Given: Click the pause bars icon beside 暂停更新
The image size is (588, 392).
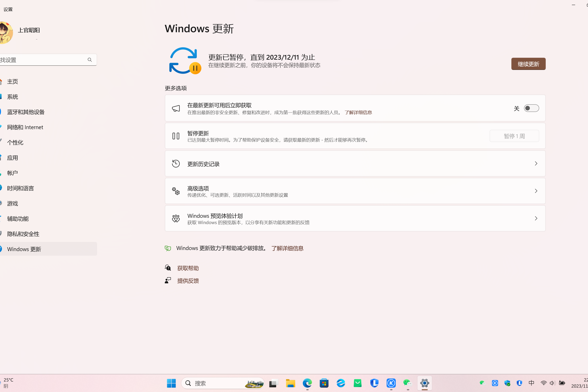Looking at the screenshot, I should pyautogui.click(x=176, y=136).
